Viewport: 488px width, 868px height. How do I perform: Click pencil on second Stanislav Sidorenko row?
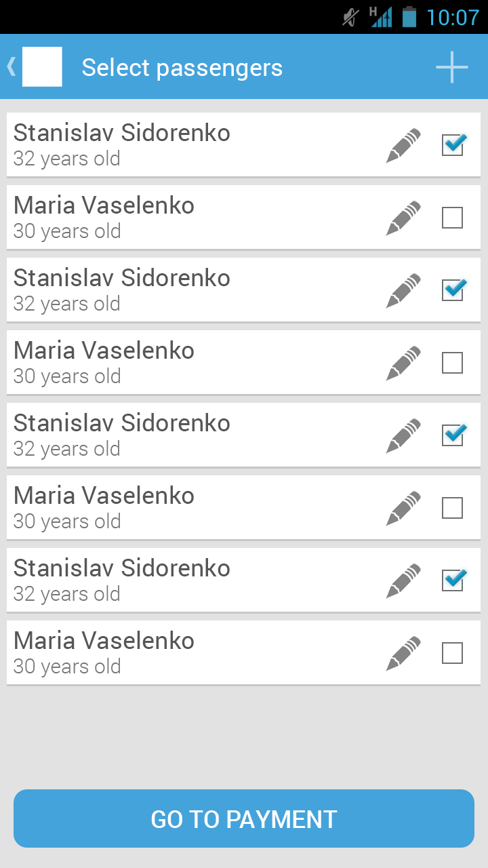click(x=403, y=290)
